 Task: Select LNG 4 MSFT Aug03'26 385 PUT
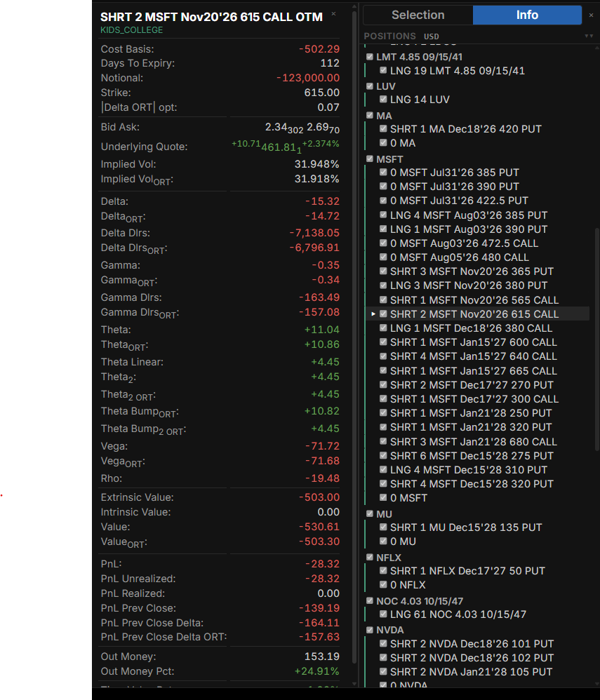[x=469, y=215]
